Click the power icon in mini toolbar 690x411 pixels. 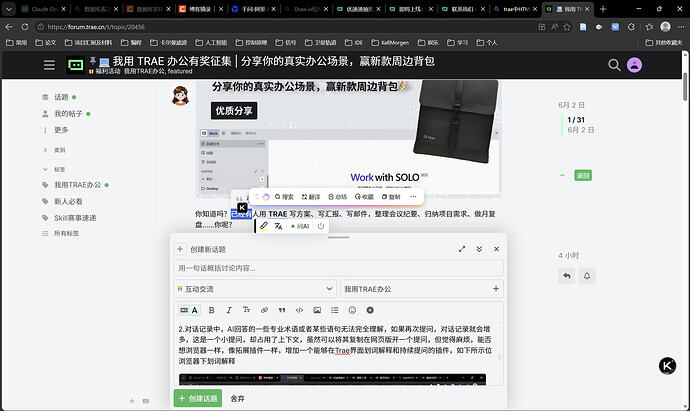tap(321, 226)
